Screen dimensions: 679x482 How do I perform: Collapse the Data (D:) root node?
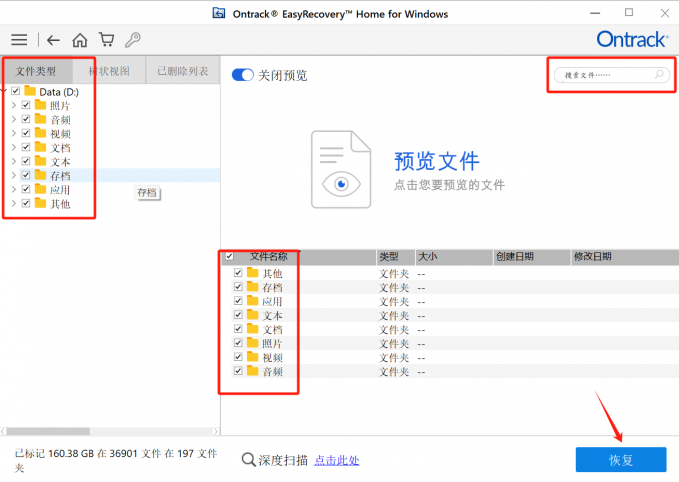tap(4, 91)
